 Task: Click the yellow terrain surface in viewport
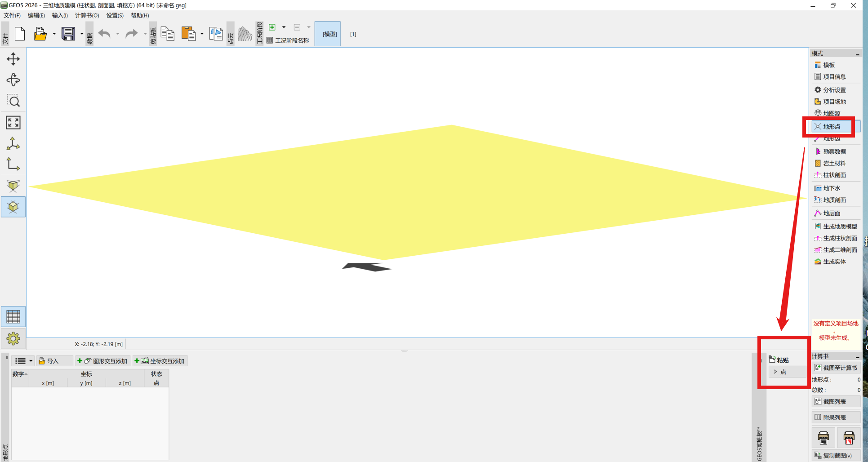click(405, 193)
